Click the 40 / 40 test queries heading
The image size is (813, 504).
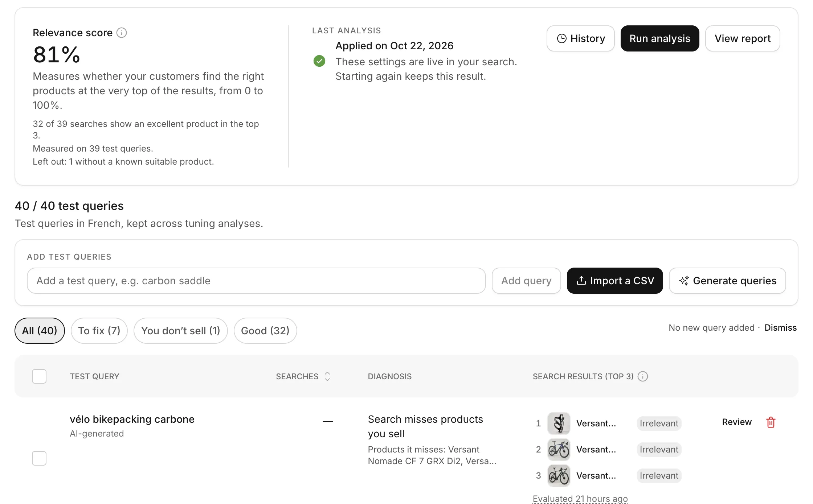(69, 206)
